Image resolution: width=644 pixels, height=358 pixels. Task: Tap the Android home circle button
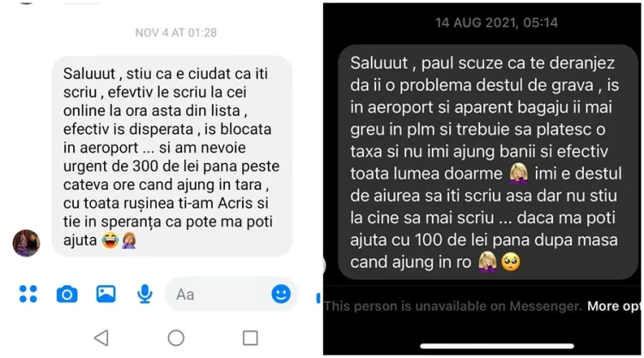point(176,338)
